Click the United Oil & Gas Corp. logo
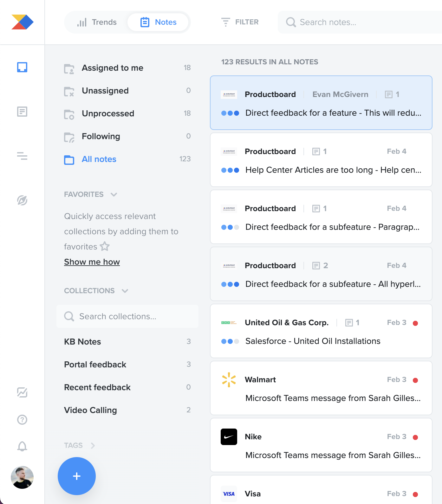 [x=229, y=323]
